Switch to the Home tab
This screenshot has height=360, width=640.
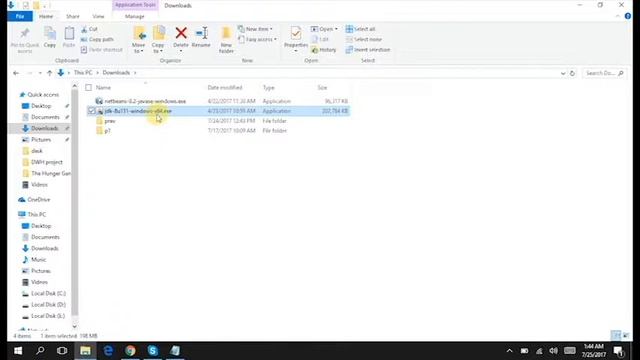(x=46, y=16)
